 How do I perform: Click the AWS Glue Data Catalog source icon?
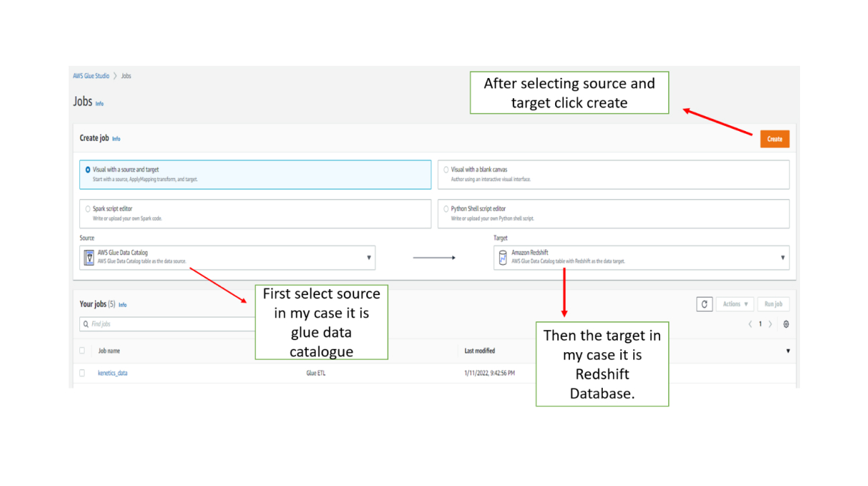tap(88, 257)
